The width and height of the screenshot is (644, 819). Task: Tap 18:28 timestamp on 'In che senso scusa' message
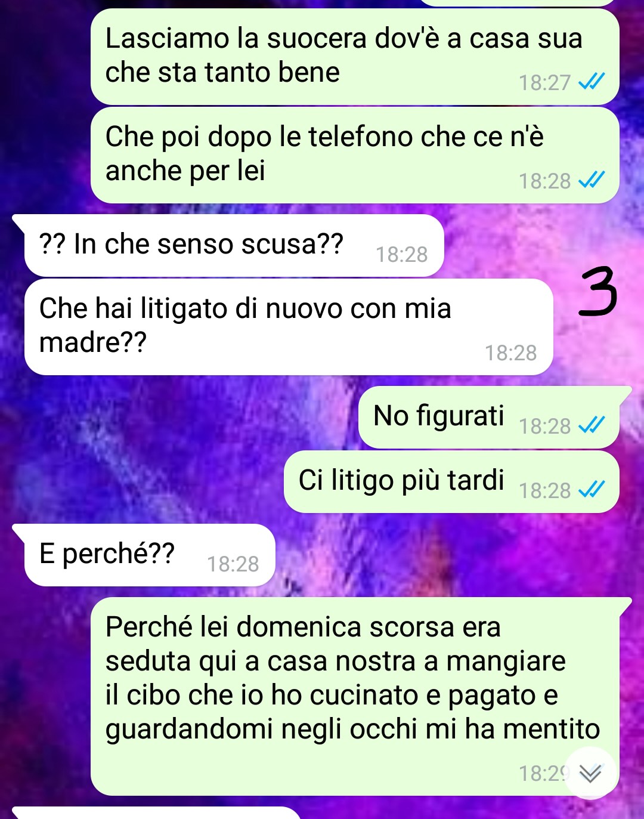(402, 254)
